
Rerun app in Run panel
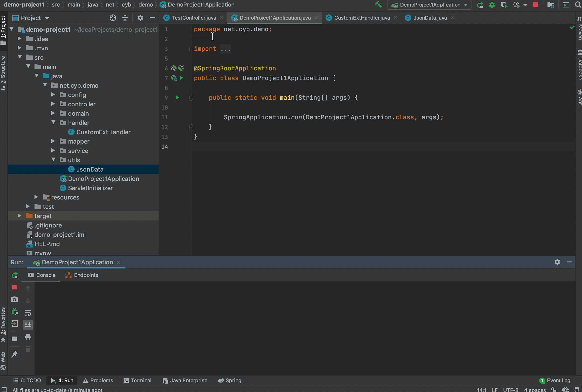point(14,275)
